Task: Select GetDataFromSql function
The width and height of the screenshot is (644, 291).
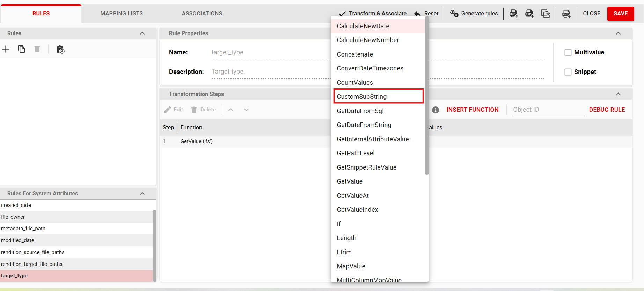Action: [x=378, y=111]
